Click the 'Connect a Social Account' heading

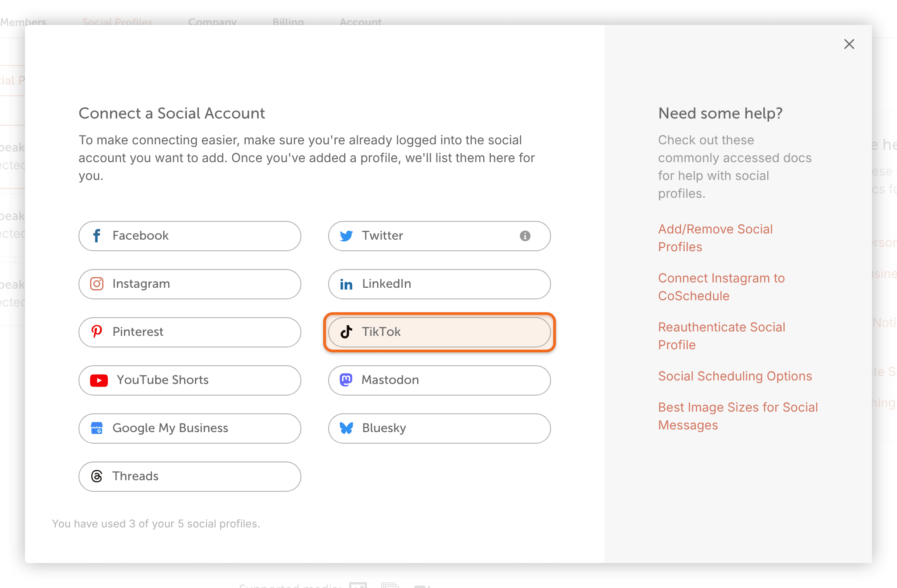[x=172, y=113]
